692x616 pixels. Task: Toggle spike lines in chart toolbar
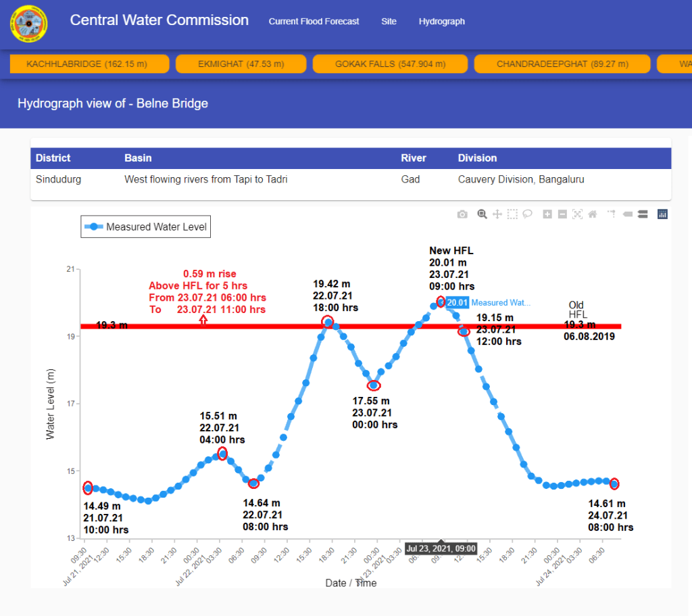611,214
